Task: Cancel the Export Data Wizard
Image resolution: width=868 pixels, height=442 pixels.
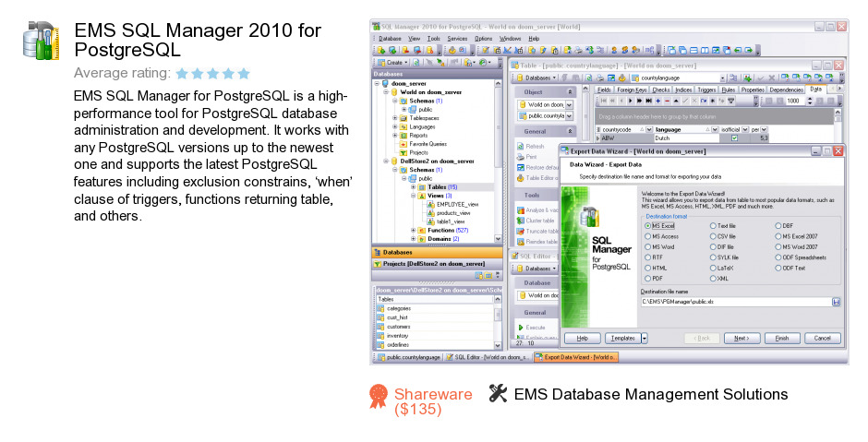Action: [823, 338]
